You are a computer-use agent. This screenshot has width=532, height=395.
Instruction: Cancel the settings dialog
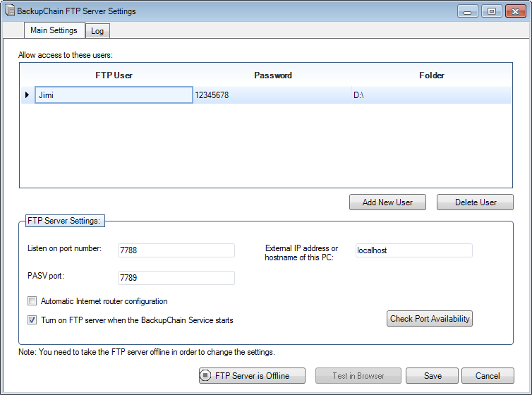[488, 375]
